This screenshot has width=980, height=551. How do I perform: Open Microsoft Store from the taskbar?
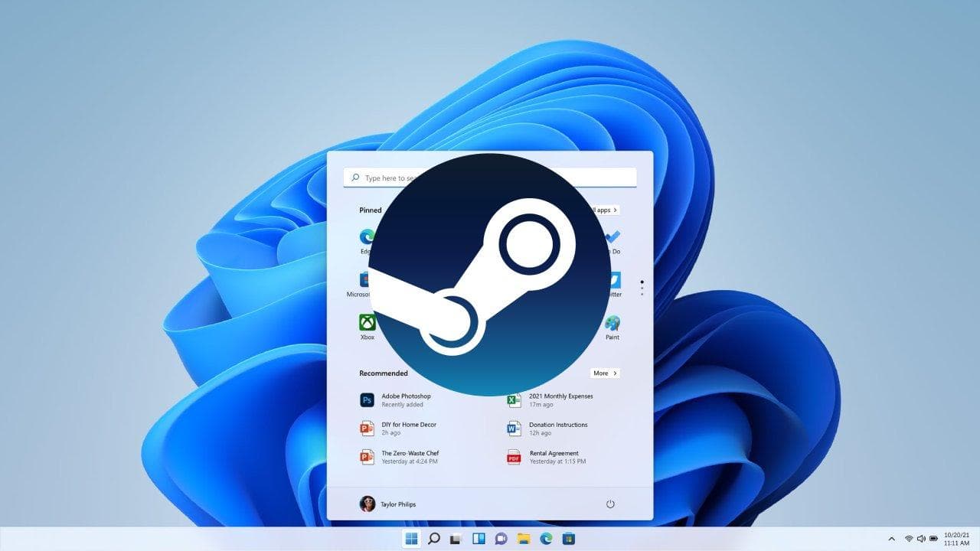click(x=568, y=539)
